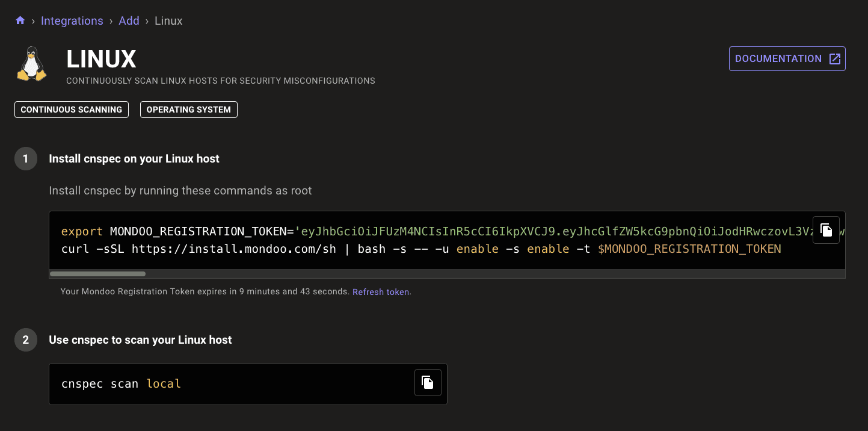Click the copy icon for the install command

click(x=826, y=230)
